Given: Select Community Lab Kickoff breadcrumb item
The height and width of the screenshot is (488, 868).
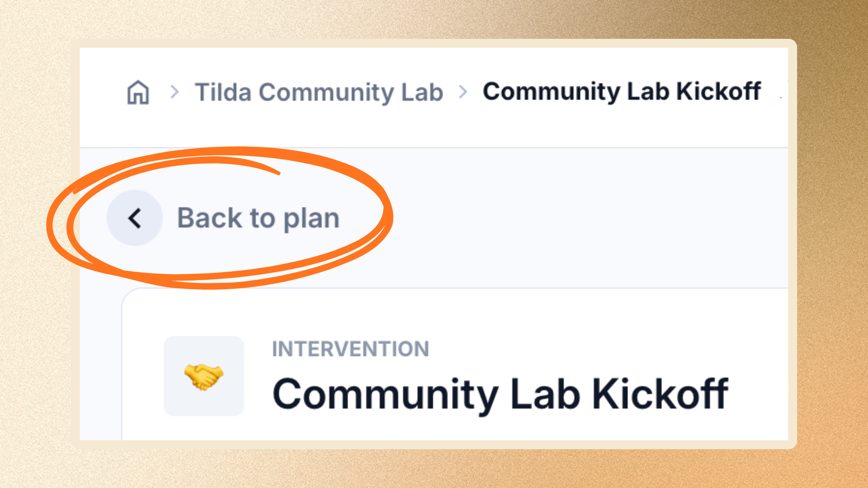Looking at the screenshot, I should pos(622,92).
